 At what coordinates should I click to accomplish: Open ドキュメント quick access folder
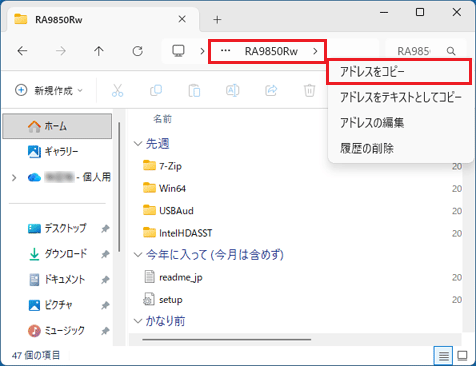click(57, 279)
